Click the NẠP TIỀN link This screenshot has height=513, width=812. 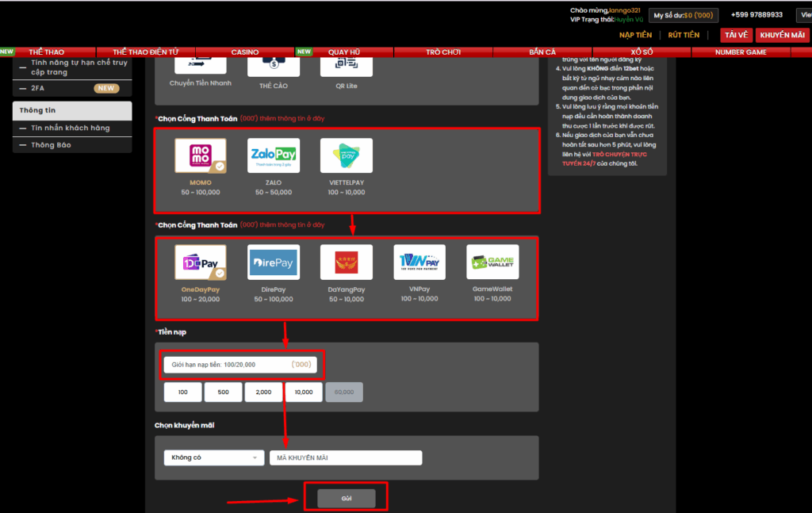pyautogui.click(x=635, y=35)
